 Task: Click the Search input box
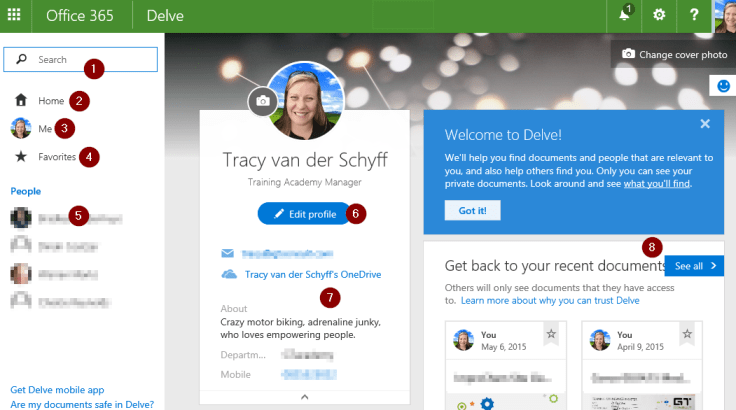tap(80, 60)
